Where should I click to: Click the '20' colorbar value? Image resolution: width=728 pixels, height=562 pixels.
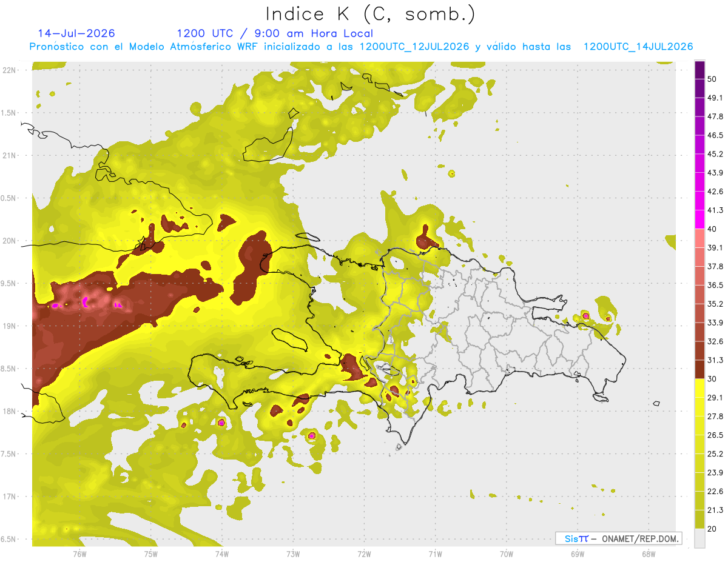[x=712, y=529]
